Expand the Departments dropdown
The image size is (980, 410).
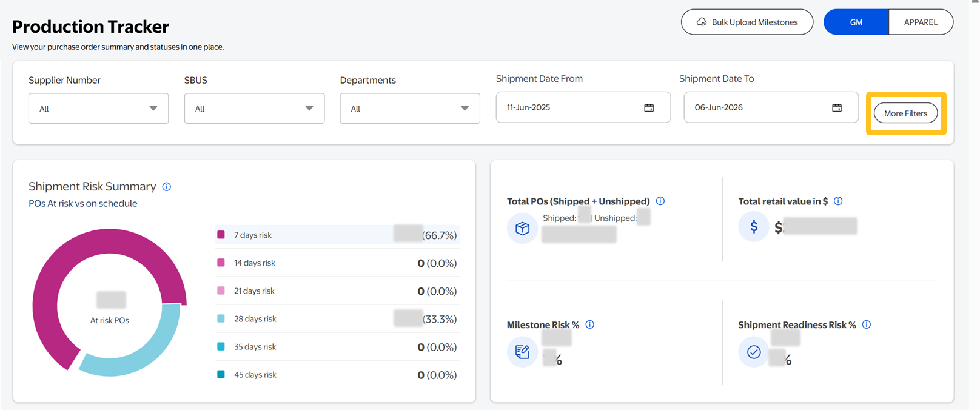[x=409, y=109]
